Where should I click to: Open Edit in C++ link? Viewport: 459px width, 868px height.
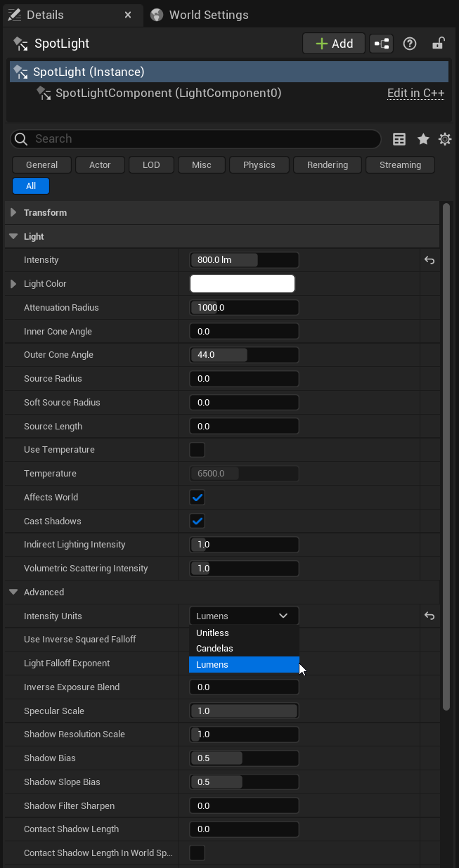pyautogui.click(x=415, y=93)
